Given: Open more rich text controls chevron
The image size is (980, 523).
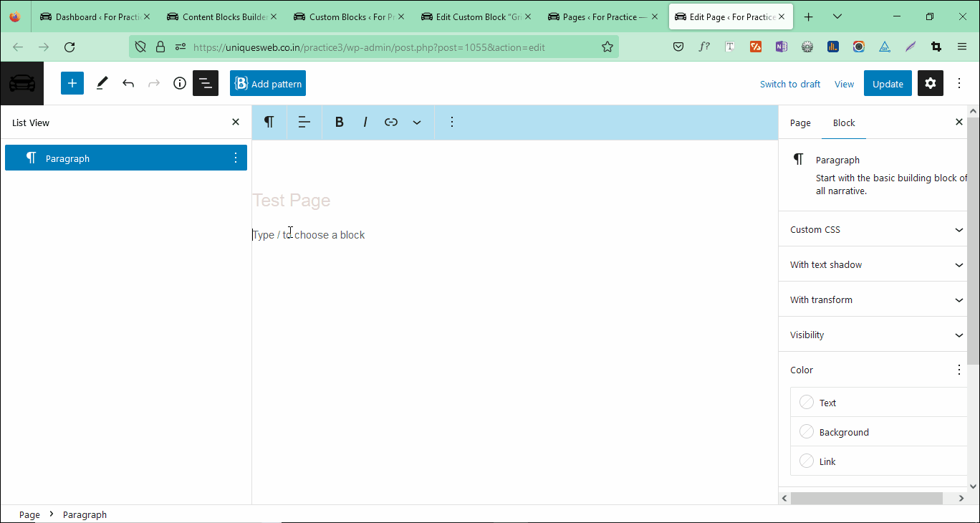Looking at the screenshot, I should 417,122.
